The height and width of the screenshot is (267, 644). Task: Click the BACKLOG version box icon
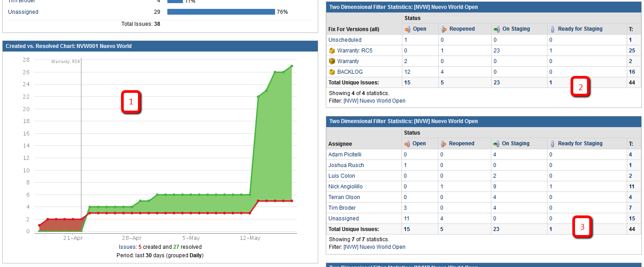332,72
